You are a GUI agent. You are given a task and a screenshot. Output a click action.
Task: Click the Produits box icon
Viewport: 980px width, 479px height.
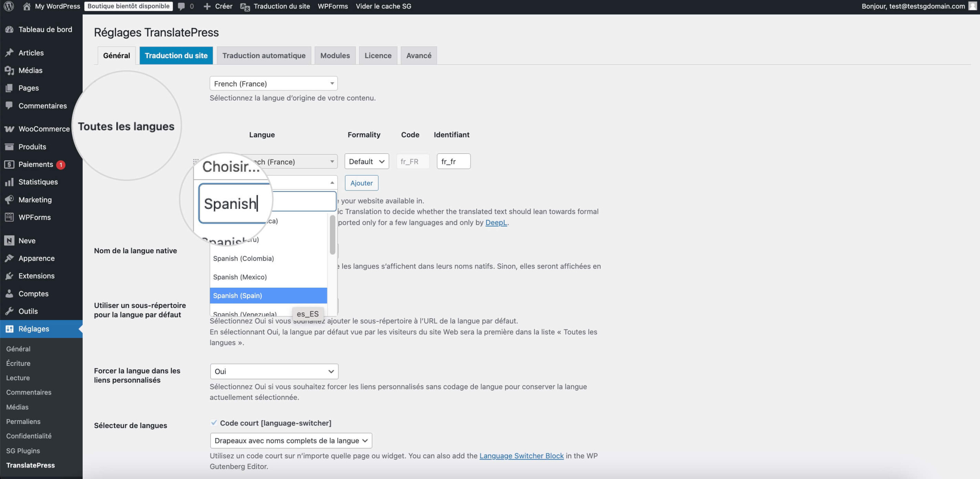10,147
